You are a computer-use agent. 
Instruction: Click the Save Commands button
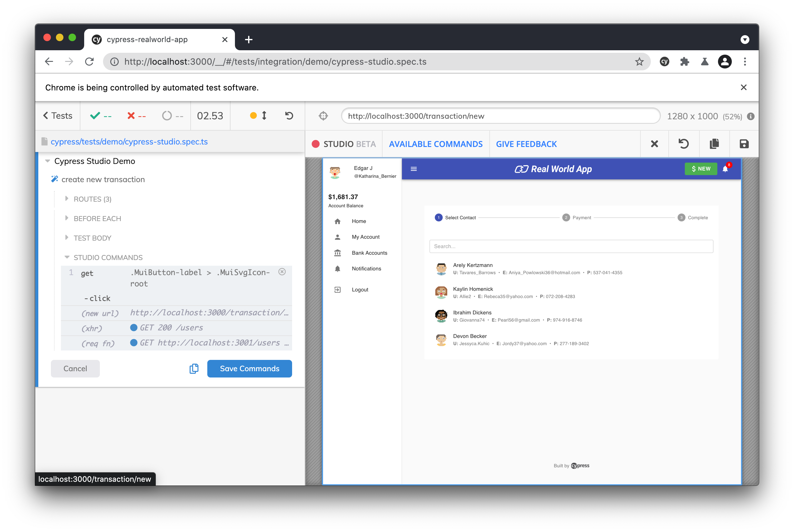click(x=249, y=368)
